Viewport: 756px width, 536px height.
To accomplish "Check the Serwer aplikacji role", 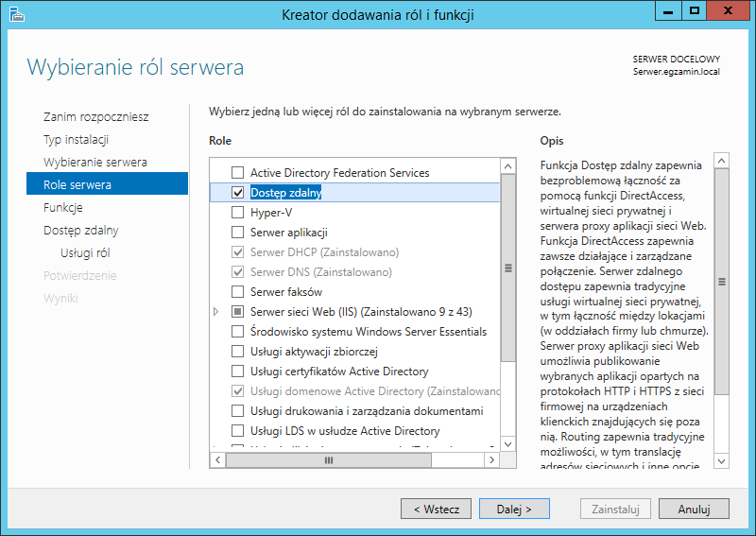I will pyautogui.click(x=238, y=232).
